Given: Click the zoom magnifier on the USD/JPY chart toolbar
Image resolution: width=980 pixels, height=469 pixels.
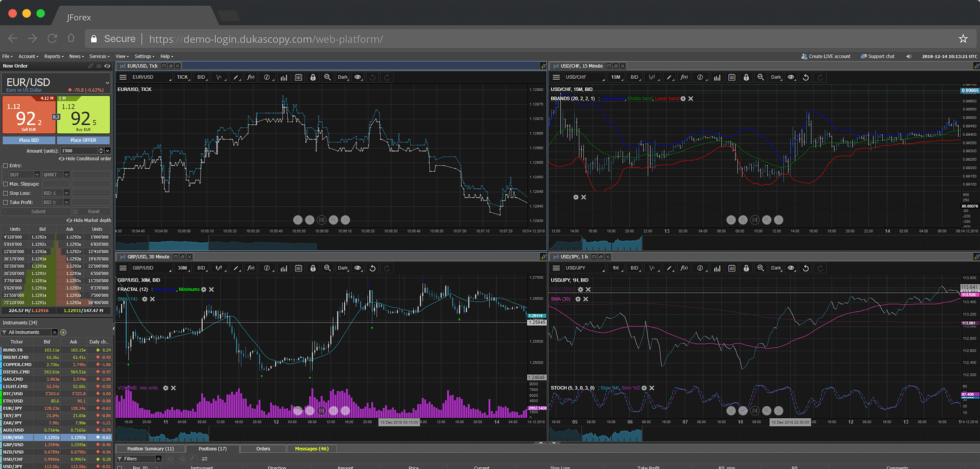Looking at the screenshot, I should click(x=761, y=268).
